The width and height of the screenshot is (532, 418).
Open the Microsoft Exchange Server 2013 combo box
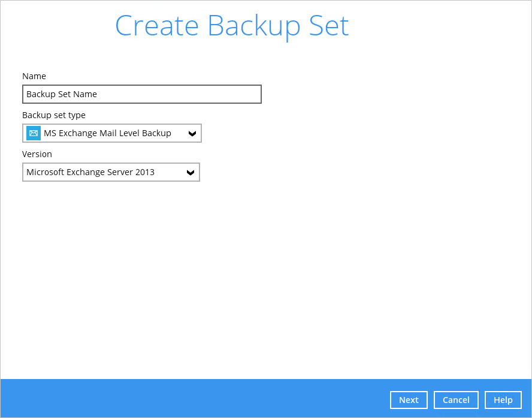pos(111,172)
